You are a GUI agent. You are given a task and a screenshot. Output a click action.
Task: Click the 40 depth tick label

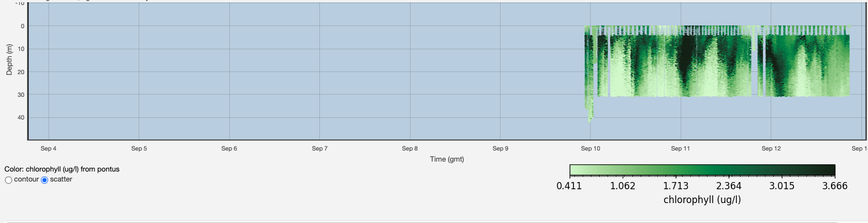coord(21,117)
